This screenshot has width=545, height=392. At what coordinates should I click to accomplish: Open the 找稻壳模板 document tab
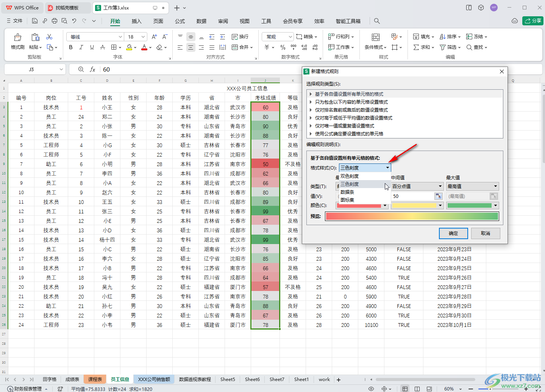point(67,8)
